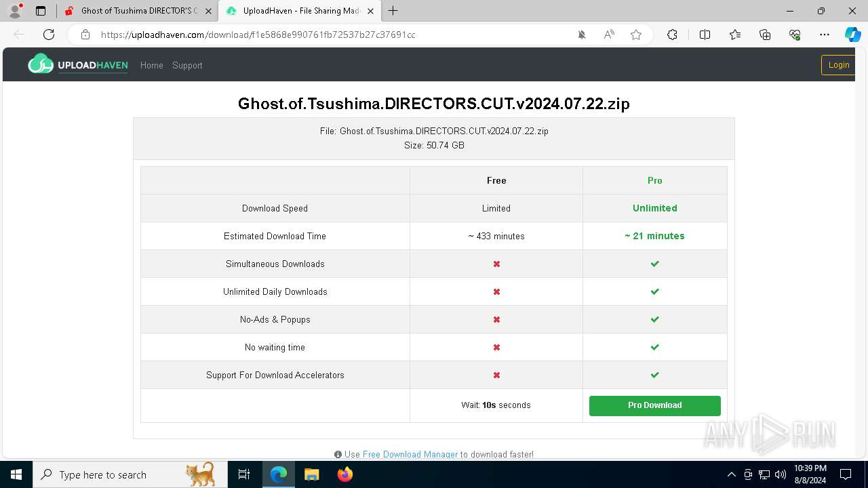Switch to the Ghost of Tsushima DIRECTOR'S tab
The width and height of the screenshot is (868, 488).
click(x=139, y=11)
